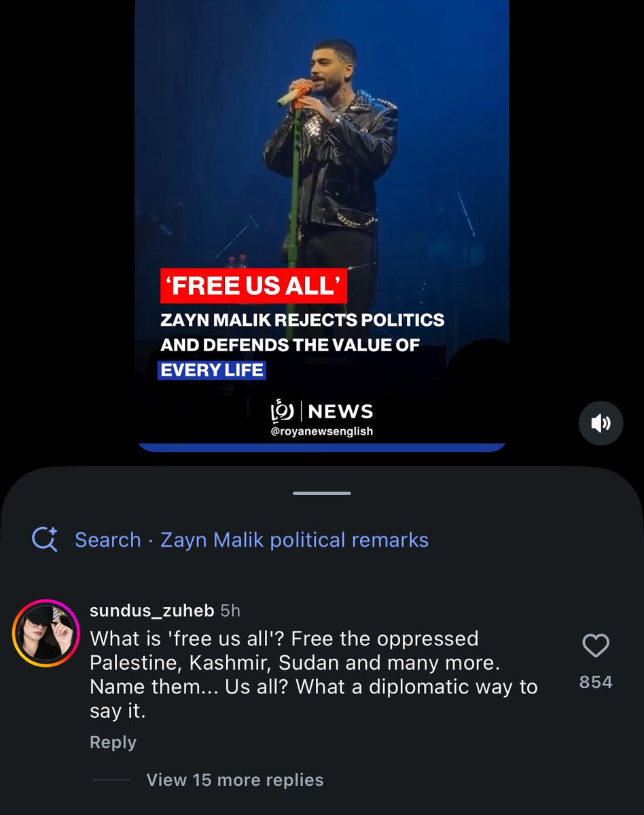Tap the @royanewsenglish handle on video
Viewport: 644px width, 815px height.
click(x=321, y=431)
